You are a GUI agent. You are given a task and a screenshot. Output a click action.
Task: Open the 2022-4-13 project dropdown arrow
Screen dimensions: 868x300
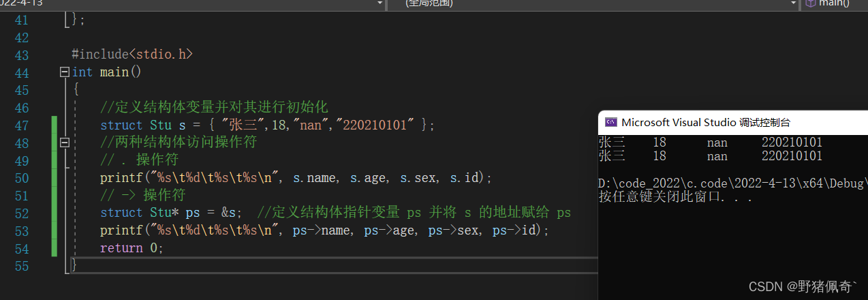[379, 3]
